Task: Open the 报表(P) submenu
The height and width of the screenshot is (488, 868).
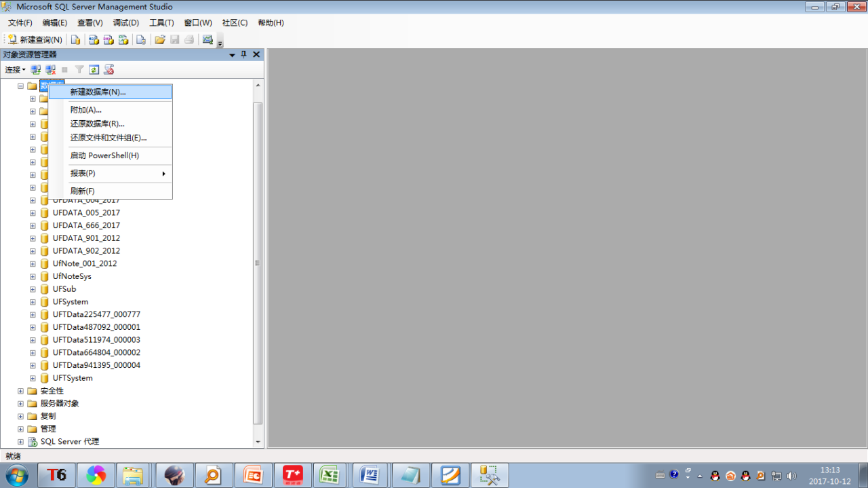Action: click(x=111, y=174)
